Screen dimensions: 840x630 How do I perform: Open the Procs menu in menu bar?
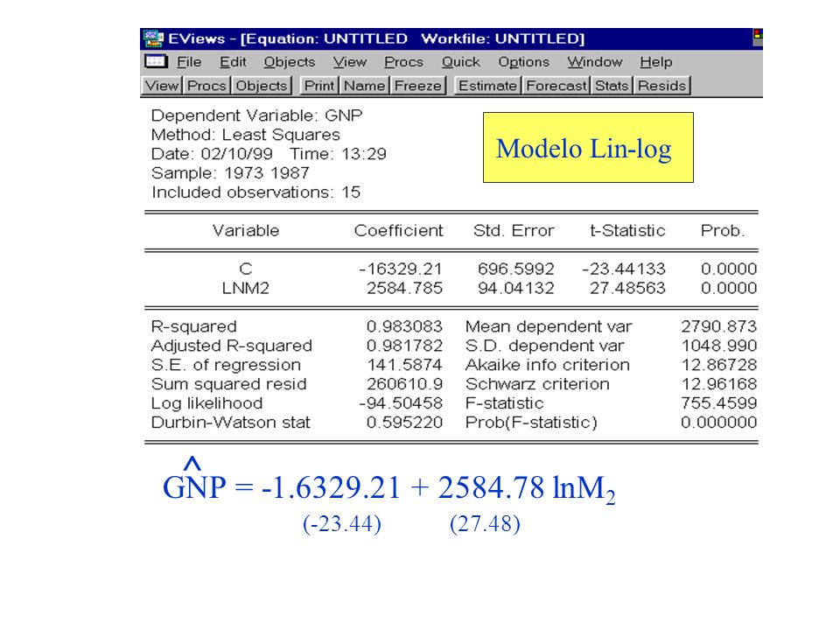coord(404,62)
